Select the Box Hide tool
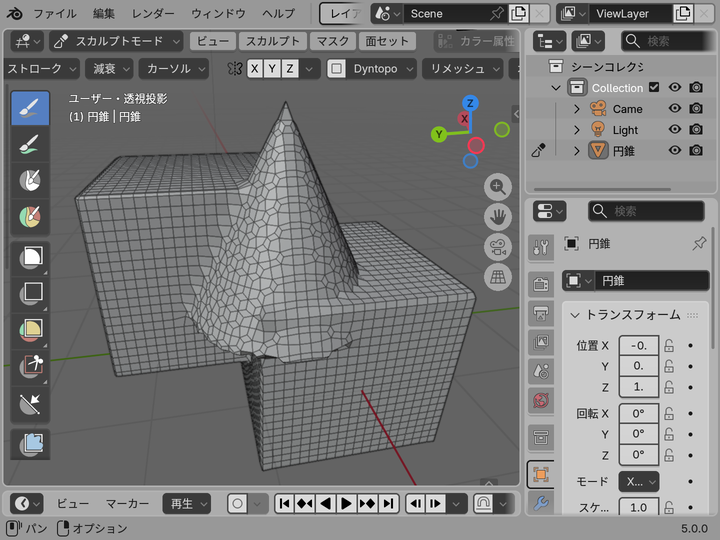Screen dimensions: 720x540 [30, 293]
